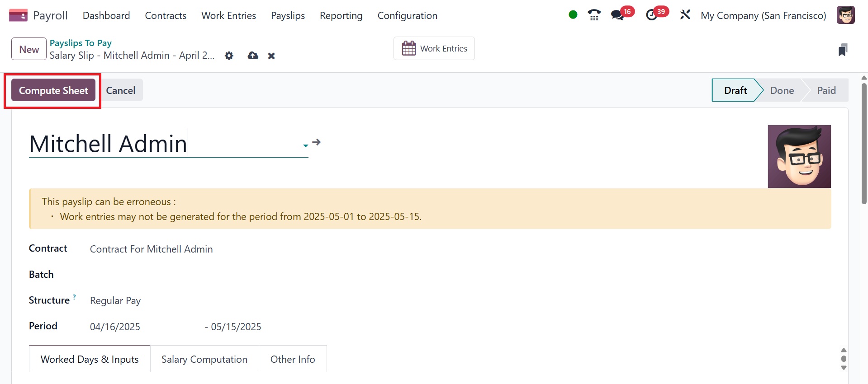Click the bookmark icon at top right
868x384 pixels.
(842, 50)
